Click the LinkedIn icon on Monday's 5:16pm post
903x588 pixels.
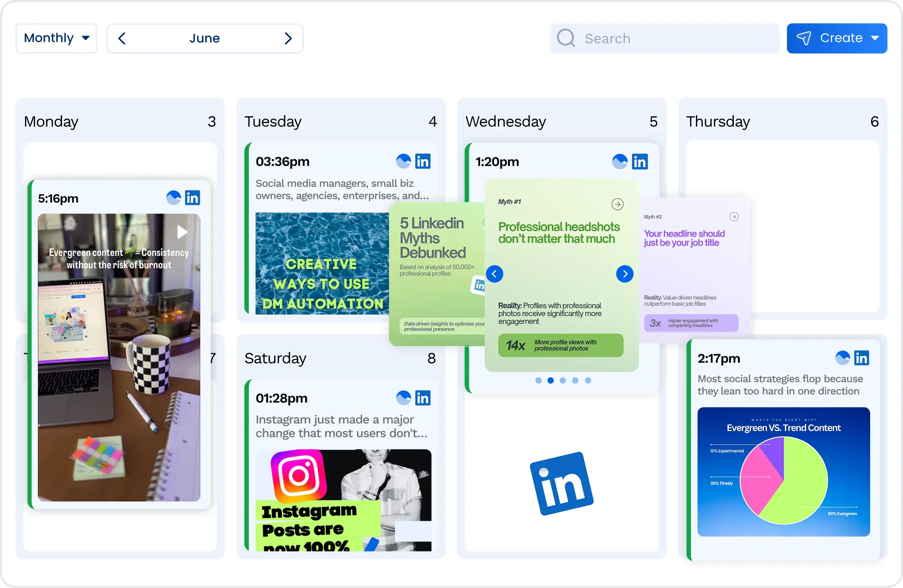click(193, 197)
